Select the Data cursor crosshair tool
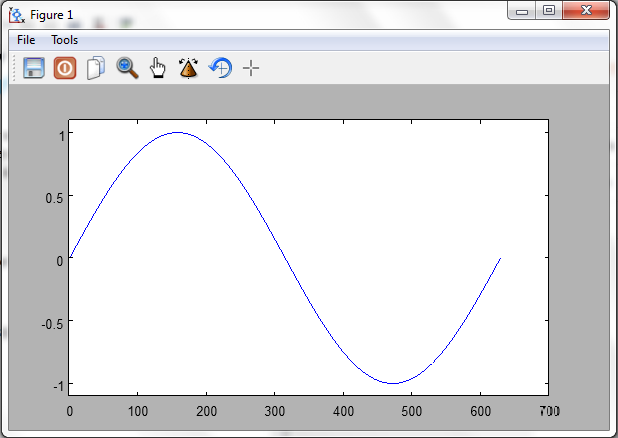The height and width of the screenshot is (438, 618). pos(251,68)
